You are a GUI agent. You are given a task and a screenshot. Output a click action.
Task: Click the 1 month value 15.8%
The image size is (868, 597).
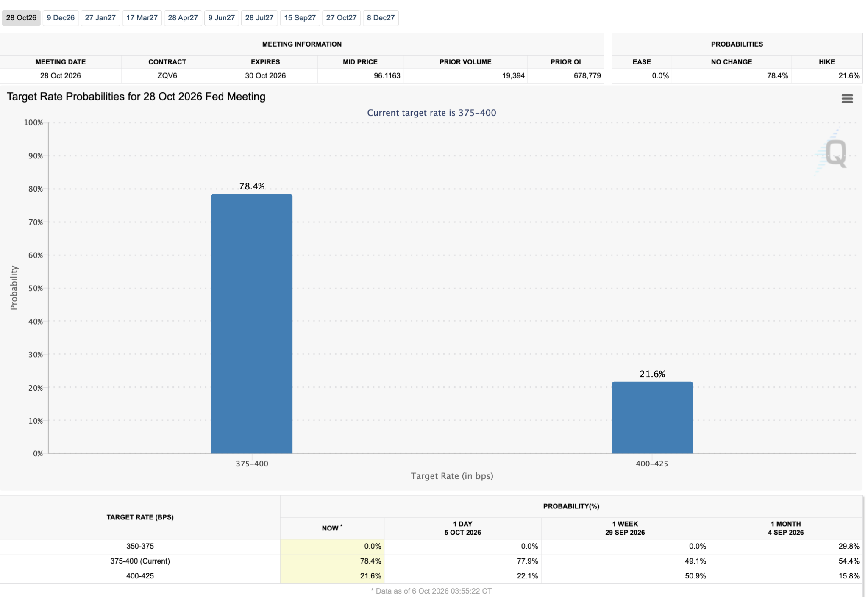849,576
